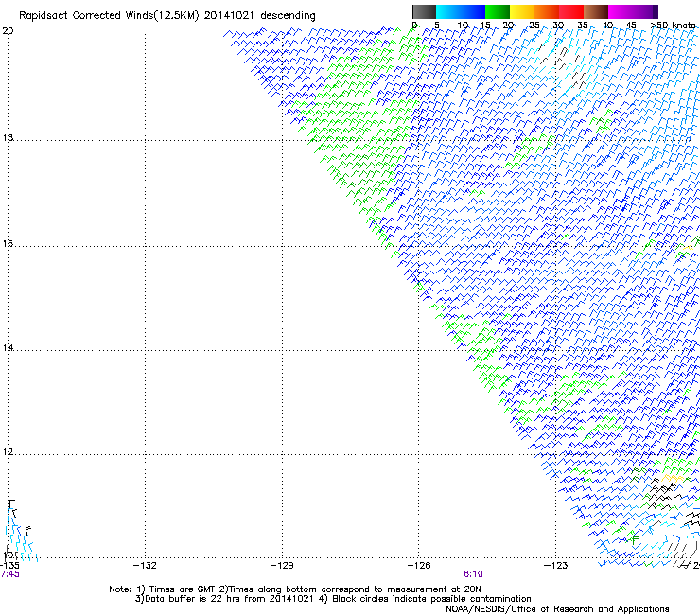Image resolution: width=700 pixels, height=615 pixels.
Task: Click the cyan-to-blue 5-15 knots legend segment
Action: click(x=461, y=11)
